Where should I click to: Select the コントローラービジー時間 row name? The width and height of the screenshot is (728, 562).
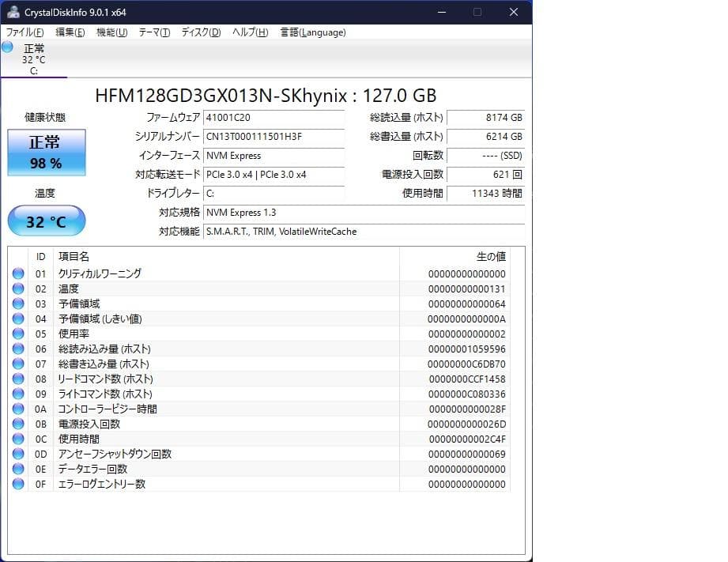pos(108,409)
